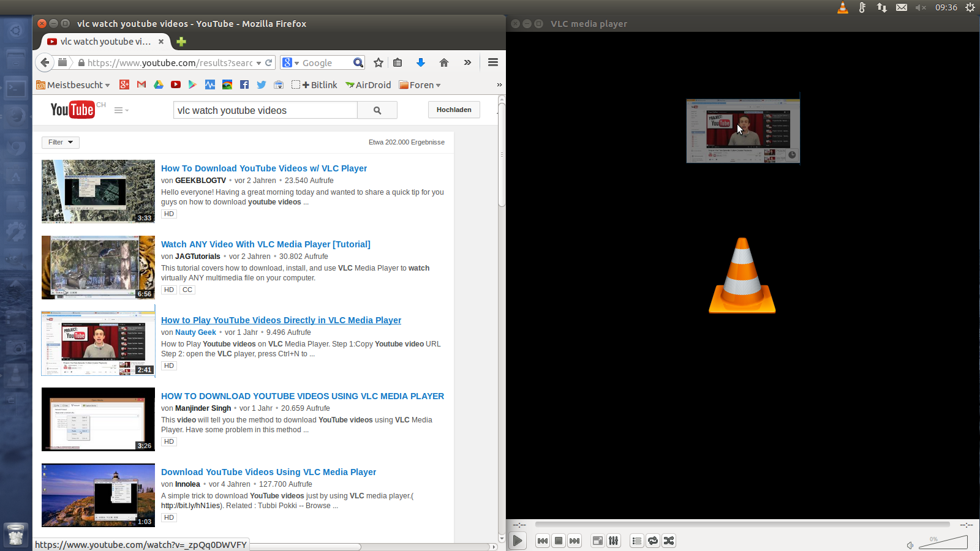Screen dimensions: 980x551
Task: Open AirDroid bookmark
Action: [368, 85]
